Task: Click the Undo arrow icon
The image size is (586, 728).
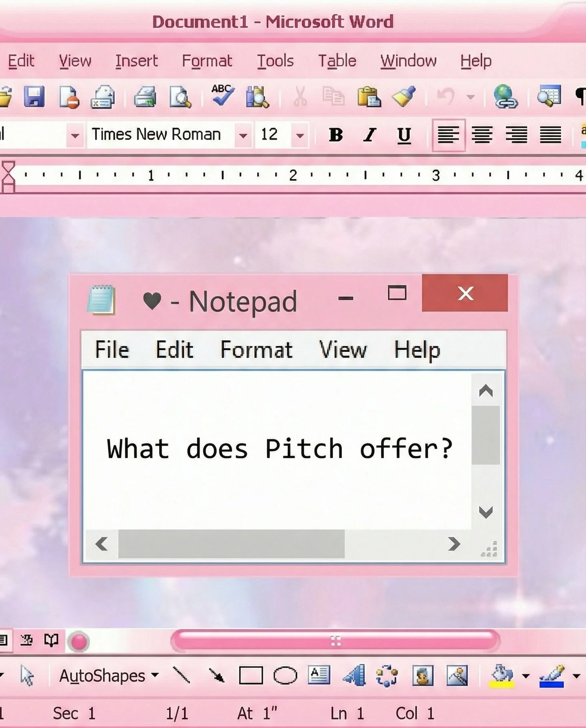Action: pyautogui.click(x=446, y=97)
